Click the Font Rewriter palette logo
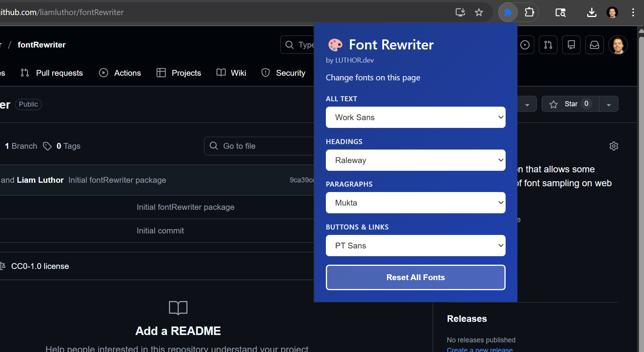This screenshot has height=352, width=644. (x=335, y=45)
